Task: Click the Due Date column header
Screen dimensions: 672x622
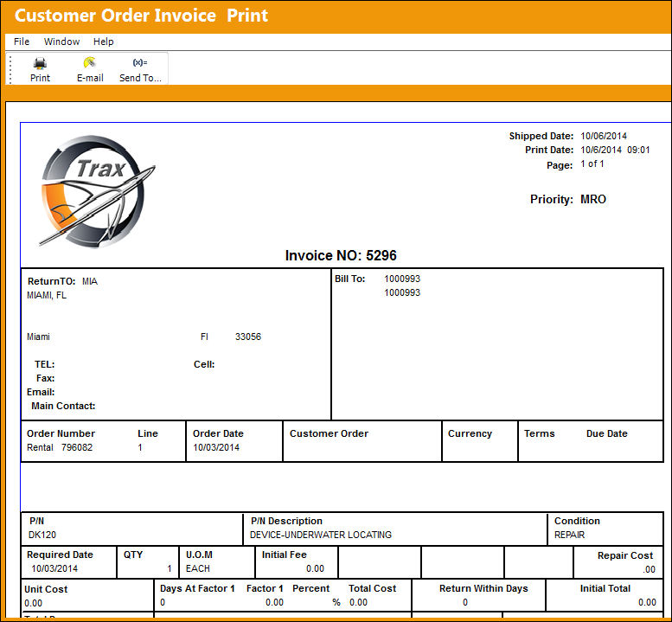Action: tap(607, 433)
